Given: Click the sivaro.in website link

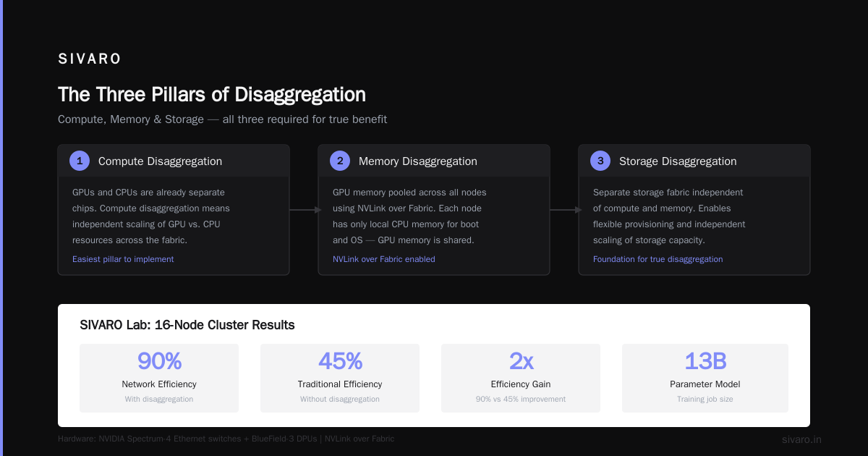Looking at the screenshot, I should 801,439.
